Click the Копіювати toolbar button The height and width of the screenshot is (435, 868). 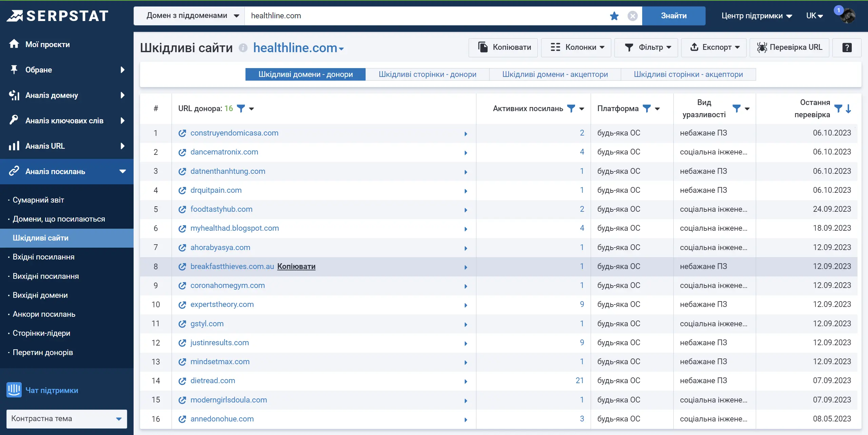(504, 47)
